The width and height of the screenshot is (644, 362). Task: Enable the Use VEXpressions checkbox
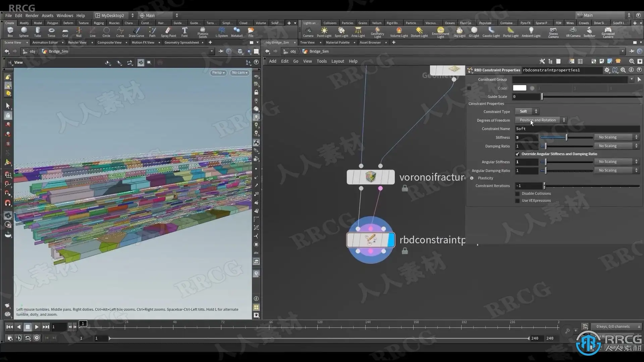[518, 201]
